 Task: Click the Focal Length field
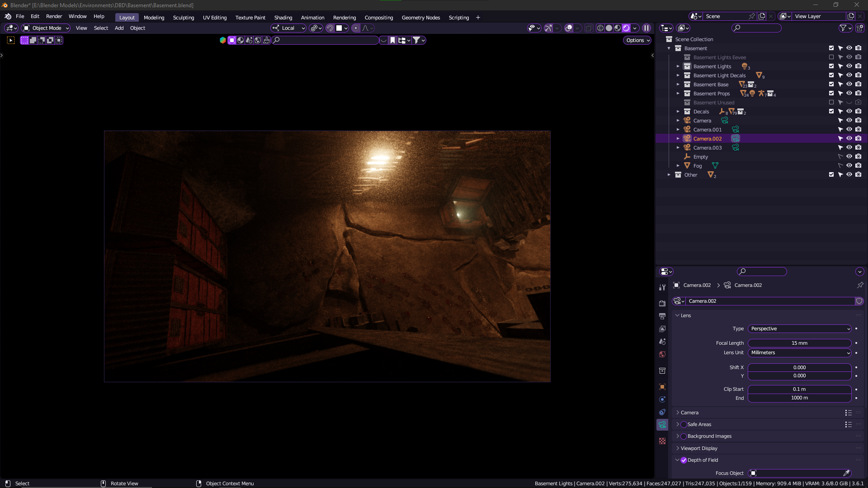point(799,343)
